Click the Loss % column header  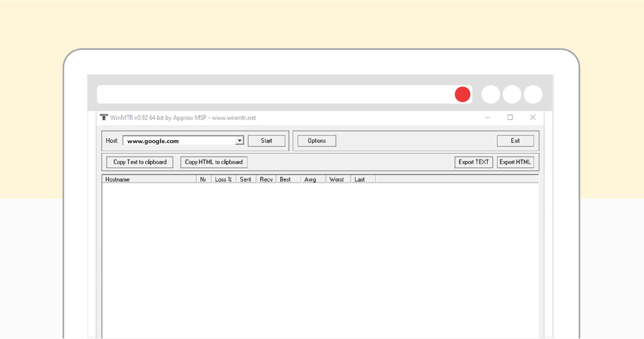pos(223,179)
